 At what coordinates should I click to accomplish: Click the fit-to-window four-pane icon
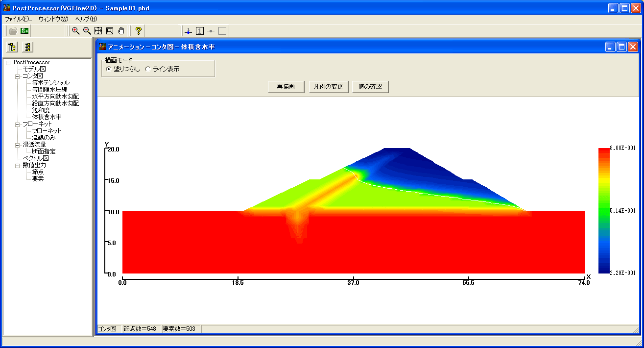coord(98,31)
